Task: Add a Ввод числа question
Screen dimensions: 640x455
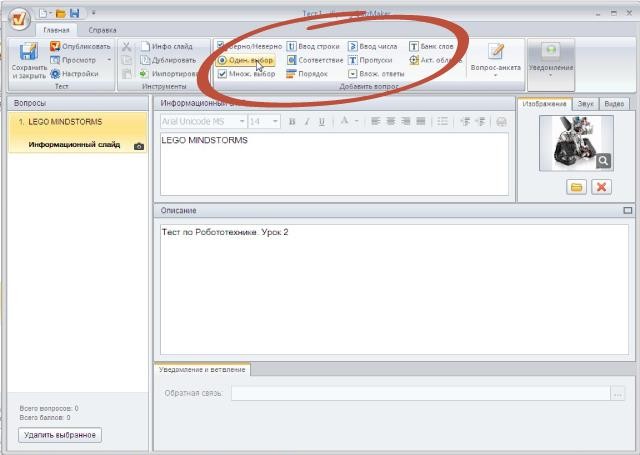Action: tap(372, 47)
